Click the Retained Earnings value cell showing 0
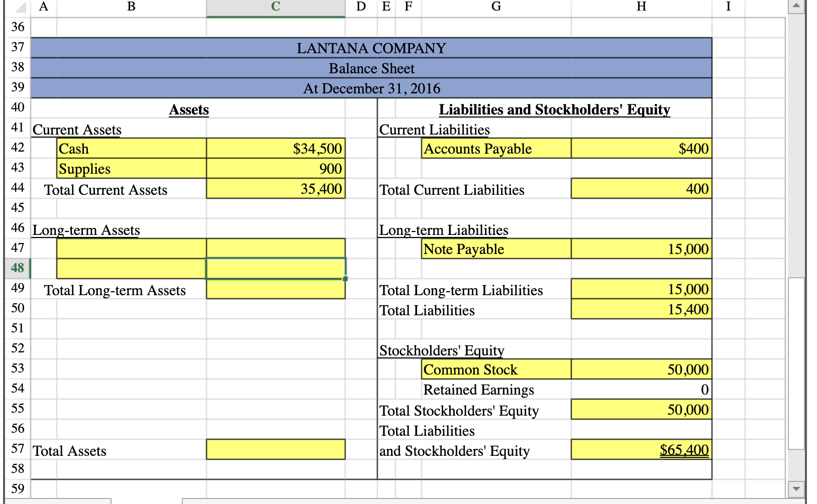 pyautogui.click(x=641, y=390)
